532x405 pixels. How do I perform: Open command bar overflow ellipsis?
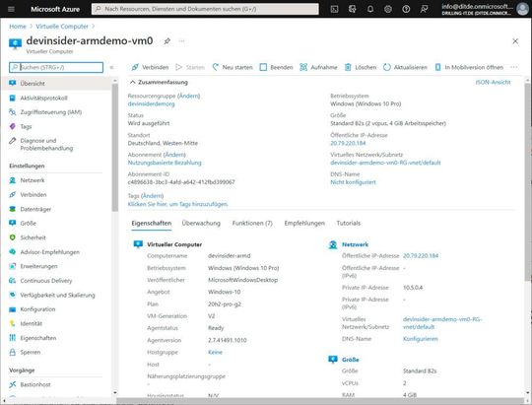(514, 67)
